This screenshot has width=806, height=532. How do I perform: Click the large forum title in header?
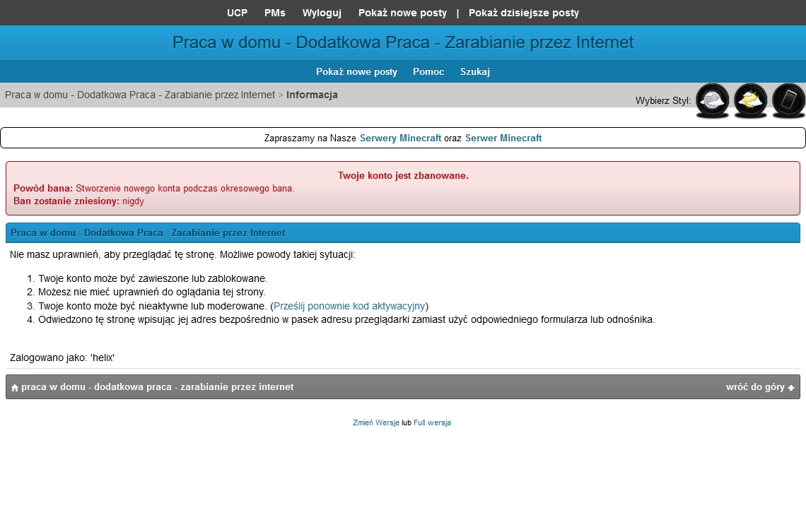[403, 42]
